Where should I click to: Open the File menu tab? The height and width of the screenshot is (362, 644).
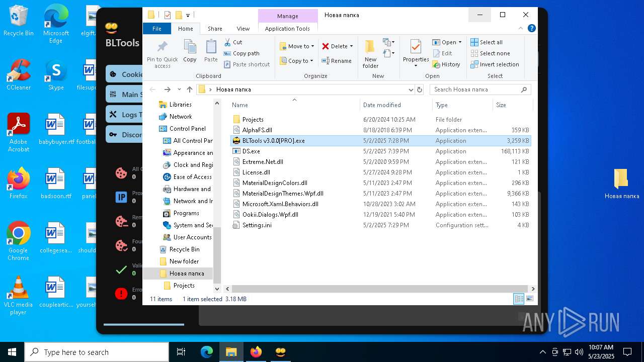pyautogui.click(x=157, y=29)
